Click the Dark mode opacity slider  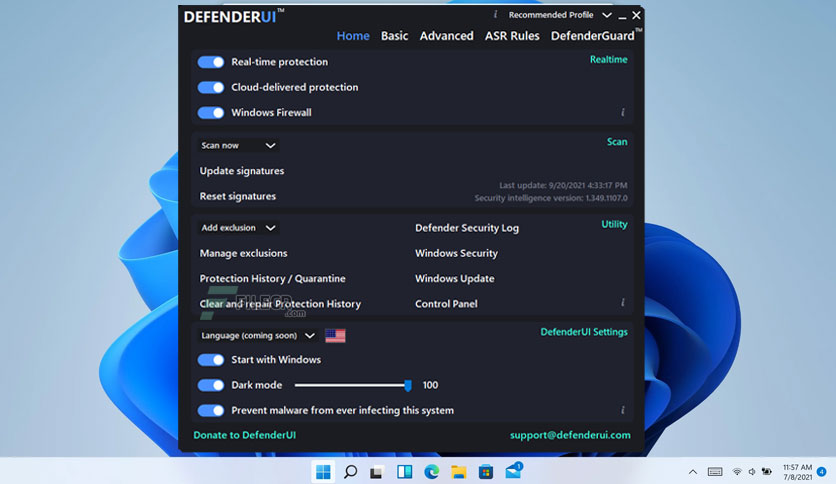(x=351, y=385)
